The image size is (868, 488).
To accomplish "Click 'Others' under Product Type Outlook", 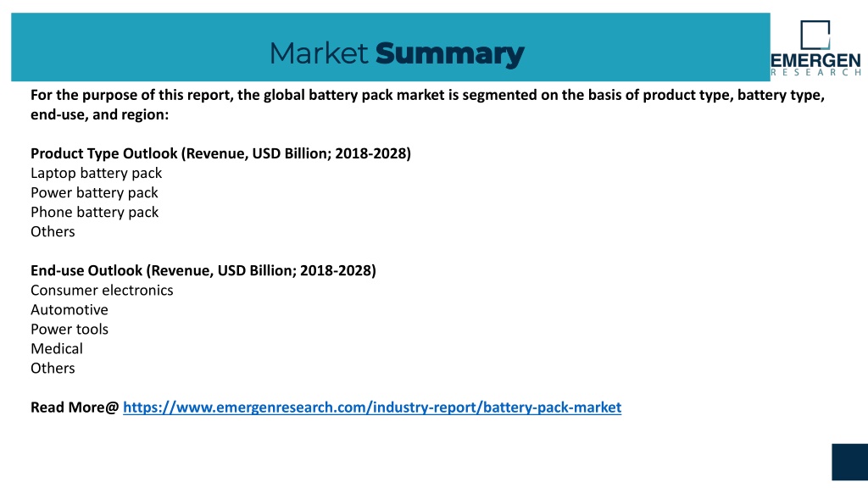I will coord(53,231).
